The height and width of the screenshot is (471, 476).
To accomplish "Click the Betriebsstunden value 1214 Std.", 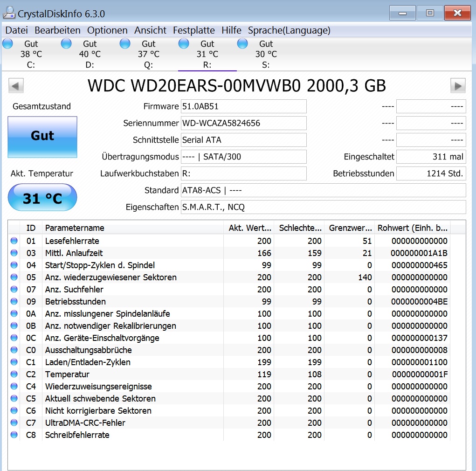I will pos(431,173).
